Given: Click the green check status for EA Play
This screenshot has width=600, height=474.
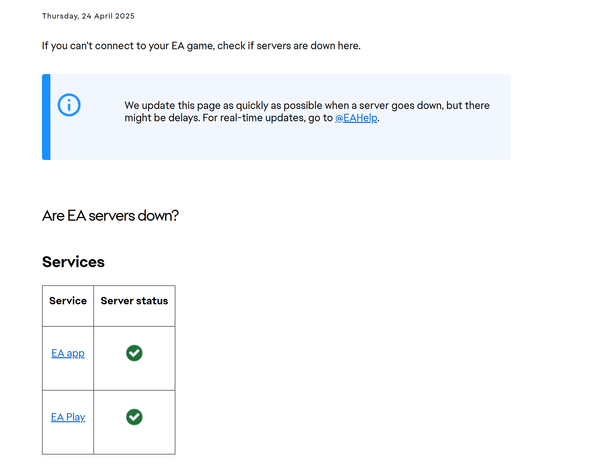Looking at the screenshot, I should point(134,417).
